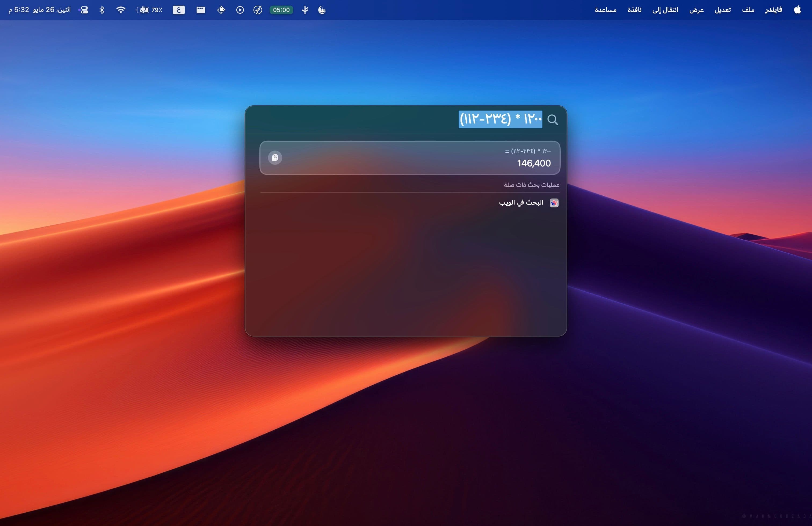The height and width of the screenshot is (526, 812).
Task: Open the battery 79% status dropdown
Action: pos(149,10)
